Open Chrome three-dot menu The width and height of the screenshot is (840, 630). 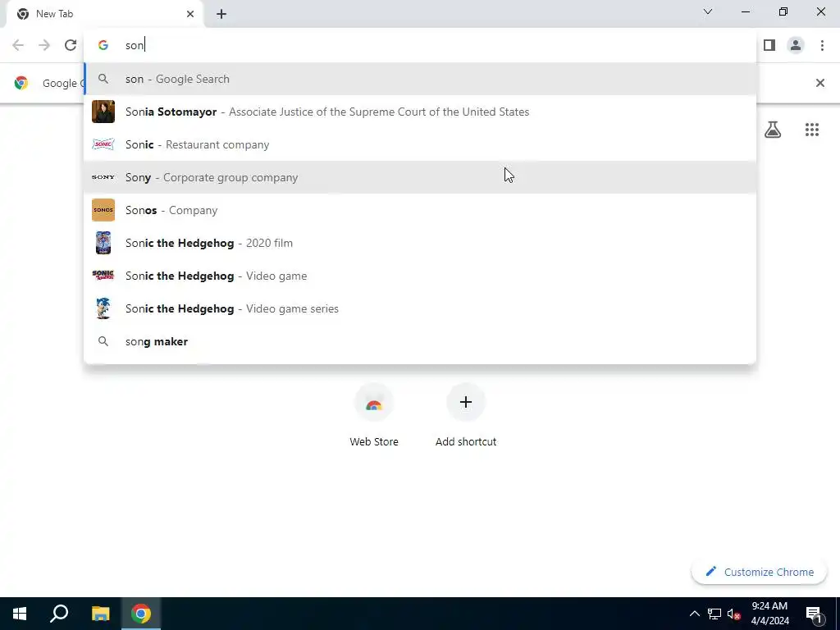click(x=822, y=45)
